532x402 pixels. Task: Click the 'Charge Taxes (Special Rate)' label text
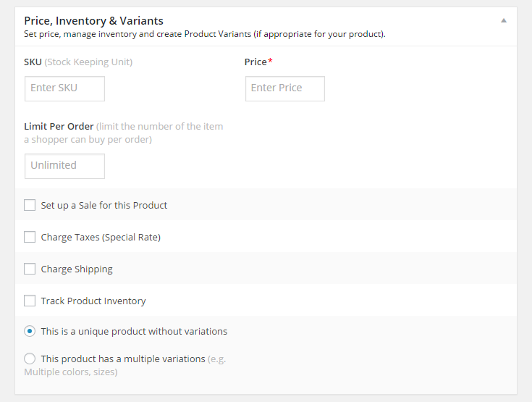(101, 238)
